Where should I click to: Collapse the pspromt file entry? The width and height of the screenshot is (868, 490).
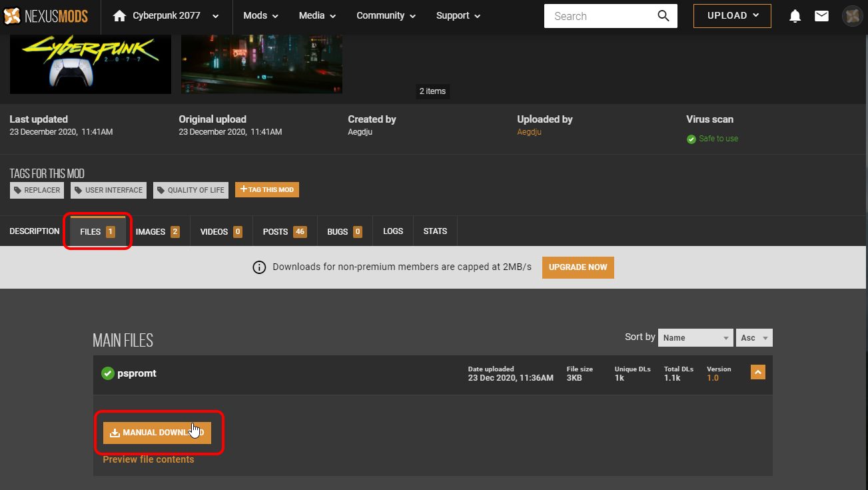click(x=758, y=372)
